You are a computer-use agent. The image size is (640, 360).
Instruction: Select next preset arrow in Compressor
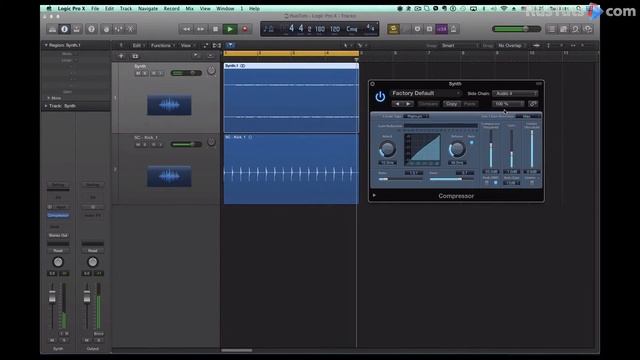click(x=408, y=104)
